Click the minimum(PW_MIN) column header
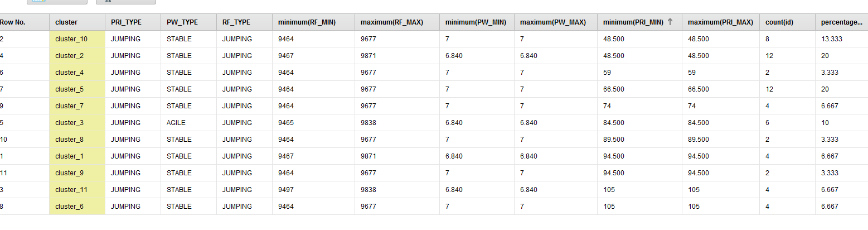This screenshot has height=230, width=868. pos(477,22)
